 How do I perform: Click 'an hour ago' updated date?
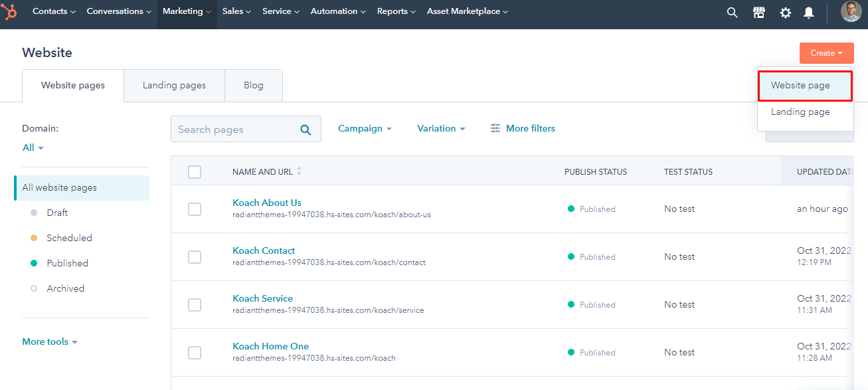[822, 209]
